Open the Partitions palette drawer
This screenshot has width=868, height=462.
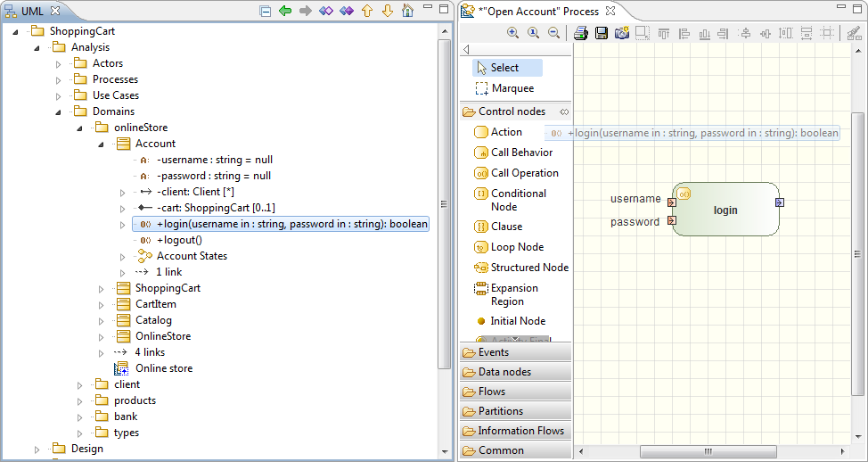515,411
